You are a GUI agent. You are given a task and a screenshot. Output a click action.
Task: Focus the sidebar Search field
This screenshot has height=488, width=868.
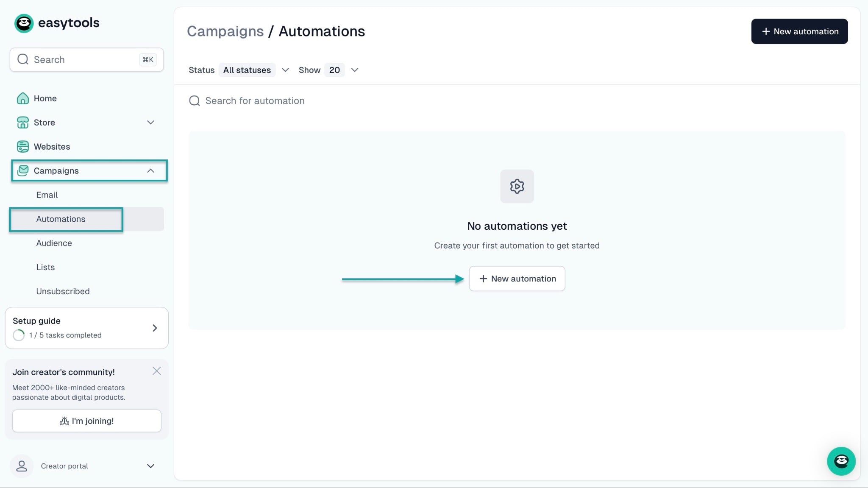[x=86, y=59]
